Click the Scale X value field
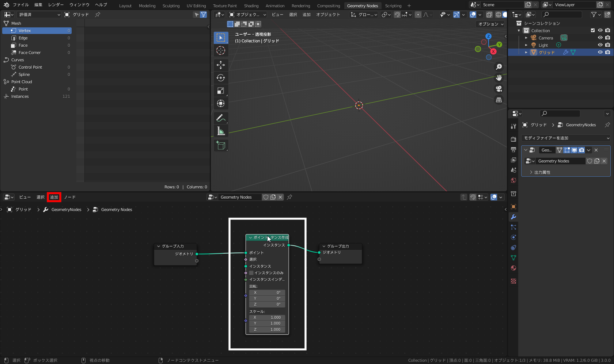 [x=267, y=317]
